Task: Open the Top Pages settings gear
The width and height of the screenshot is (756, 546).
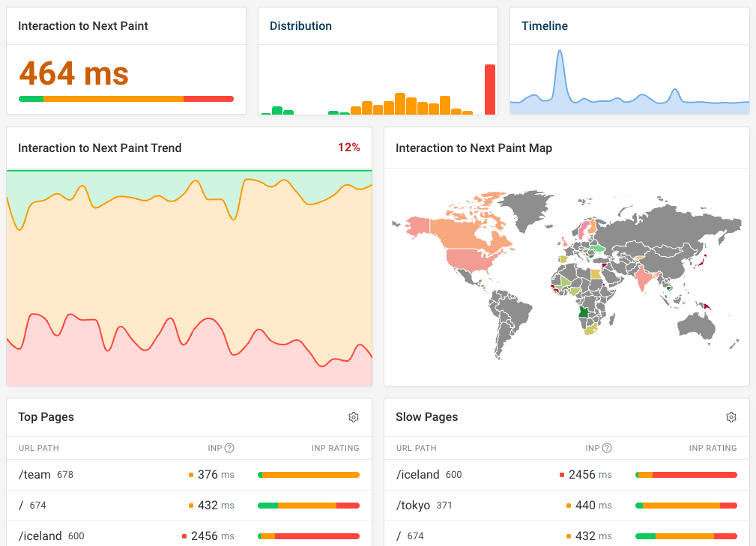Action: 354,417
